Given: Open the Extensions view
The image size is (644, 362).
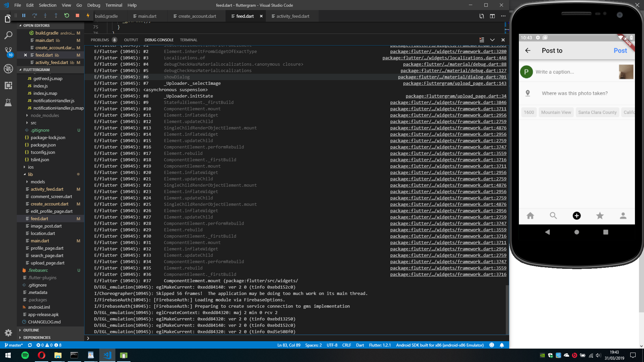Looking at the screenshot, I should tap(8, 85).
